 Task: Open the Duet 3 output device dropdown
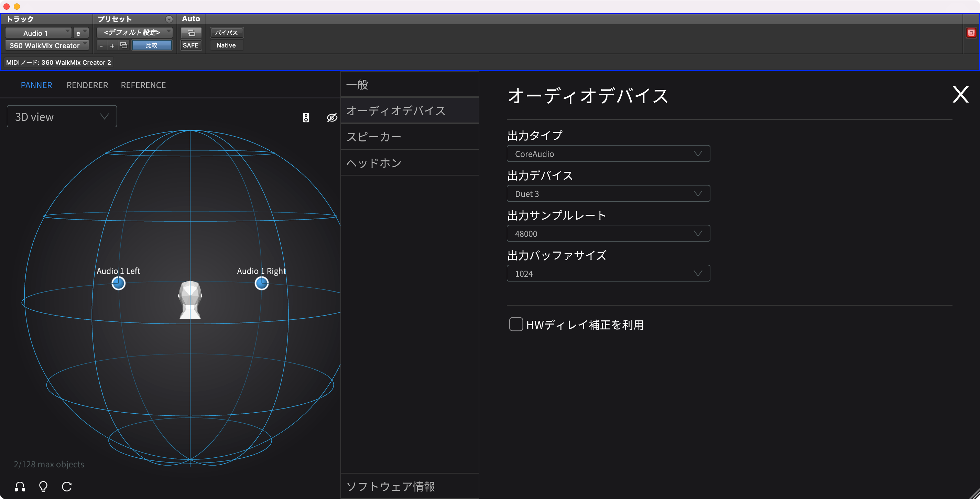pos(608,194)
